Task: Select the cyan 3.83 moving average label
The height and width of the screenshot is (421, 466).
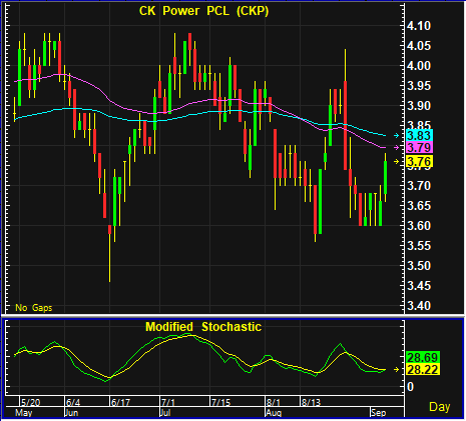Action: point(420,135)
